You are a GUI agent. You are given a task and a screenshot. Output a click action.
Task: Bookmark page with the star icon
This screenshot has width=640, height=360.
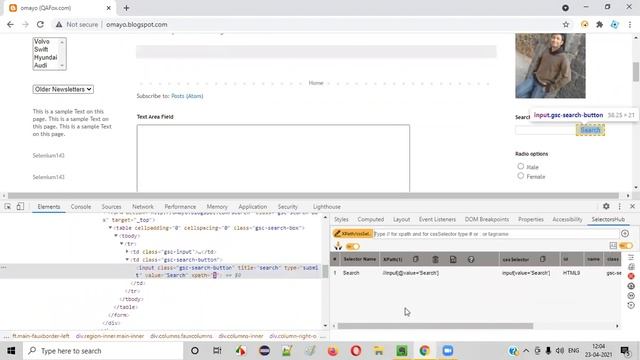pos(566,24)
